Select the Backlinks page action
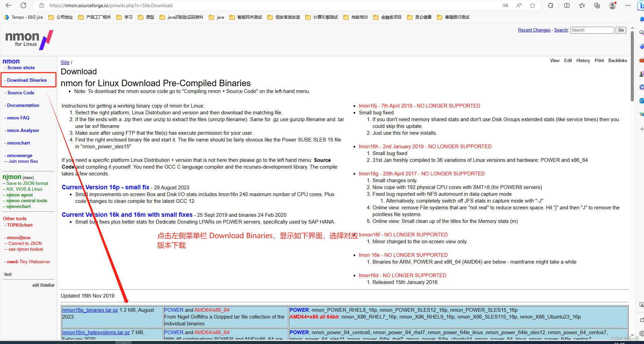 coord(618,61)
